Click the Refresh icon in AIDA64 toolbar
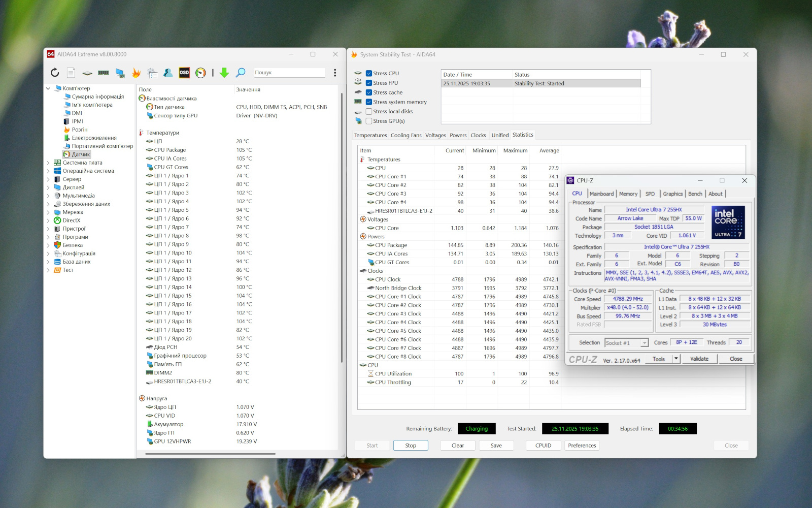 pos(55,73)
